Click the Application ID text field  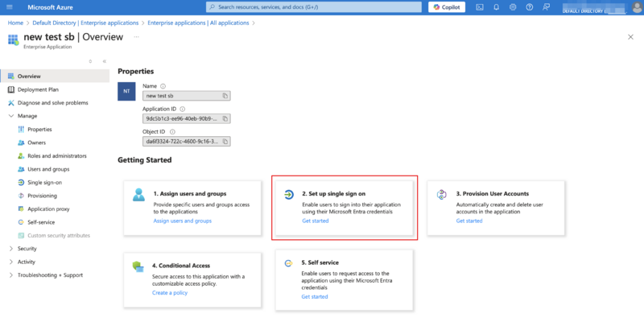[187, 118]
